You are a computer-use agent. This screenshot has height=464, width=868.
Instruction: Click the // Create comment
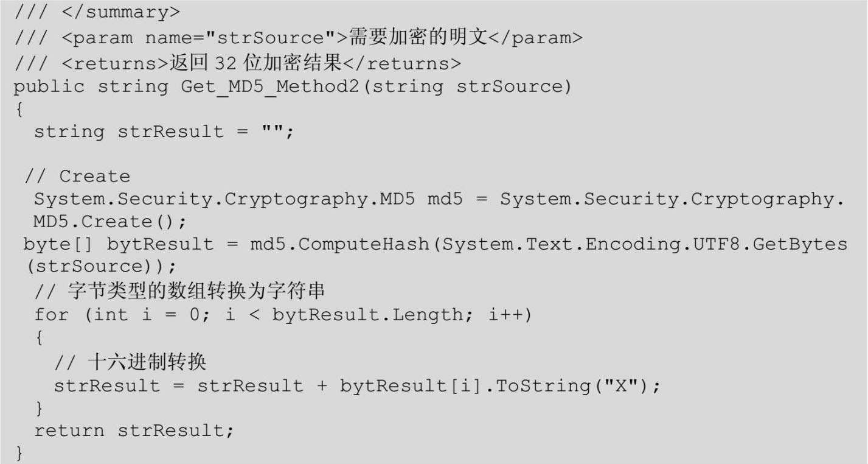point(77,177)
